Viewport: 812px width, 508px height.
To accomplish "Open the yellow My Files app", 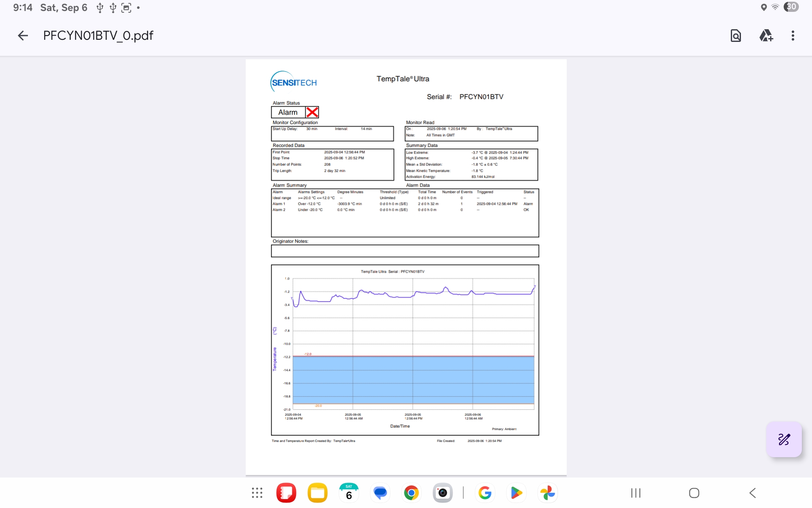I will point(318,493).
